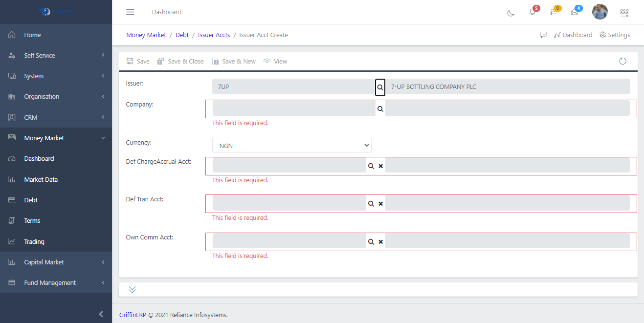Select Debt in the sidebar

coord(30,200)
